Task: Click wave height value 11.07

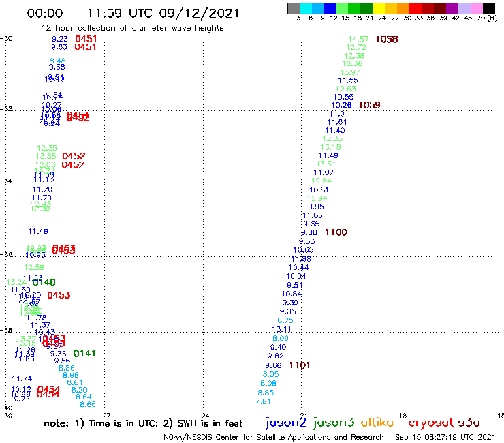Action: tap(324, 172)
